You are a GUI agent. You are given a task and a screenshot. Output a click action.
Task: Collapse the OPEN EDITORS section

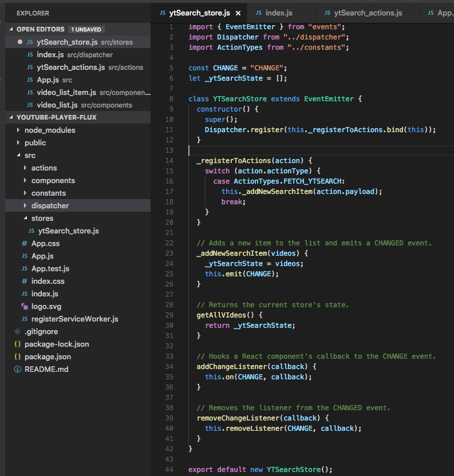click(x=11, y=29)
